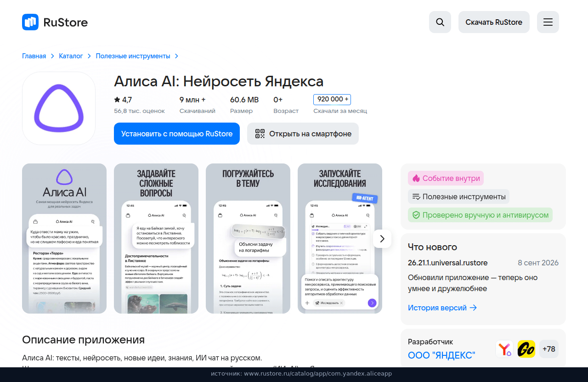Open the hamburger menu

pos(548,22)
